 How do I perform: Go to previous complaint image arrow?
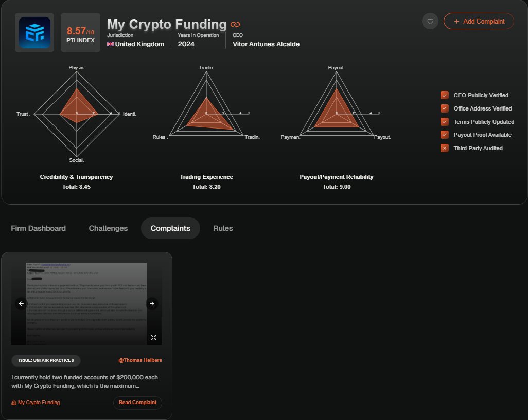point(21,304)
